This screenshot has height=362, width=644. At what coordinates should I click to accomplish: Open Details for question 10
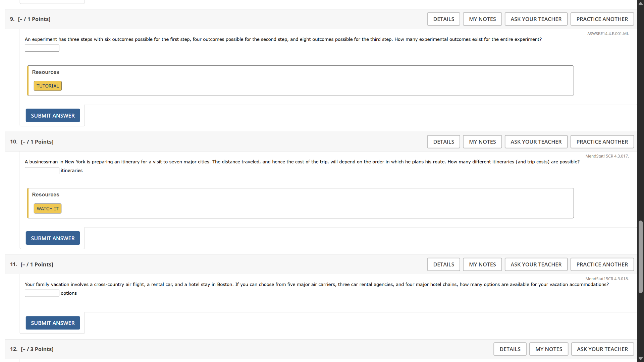tap(443, 142)
